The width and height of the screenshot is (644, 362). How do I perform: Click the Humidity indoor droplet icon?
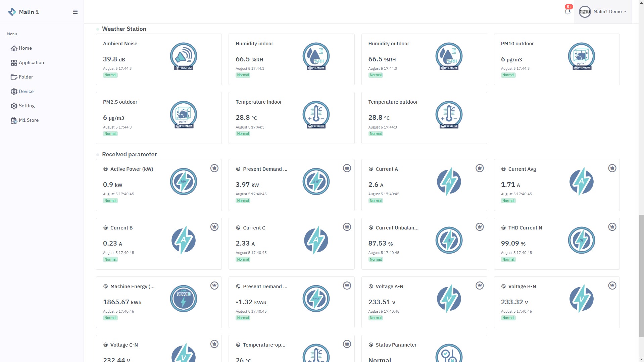[316, 56]
